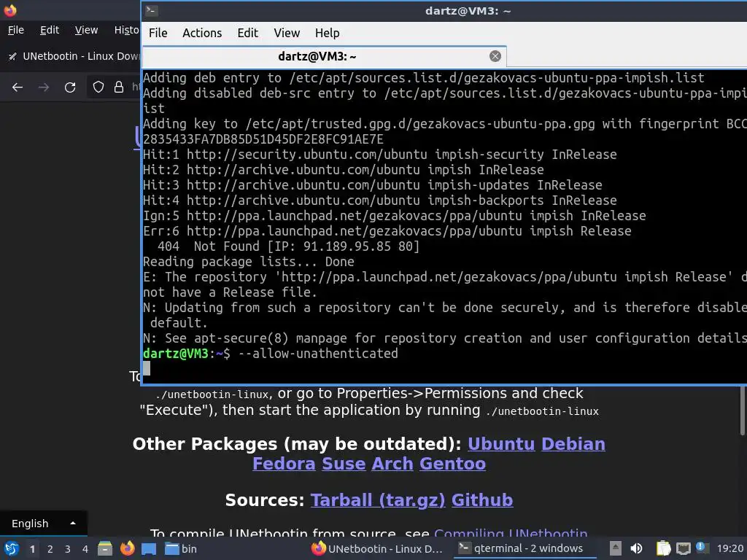Launch Firefox from the taskbar quick launch

pos(127,548)
